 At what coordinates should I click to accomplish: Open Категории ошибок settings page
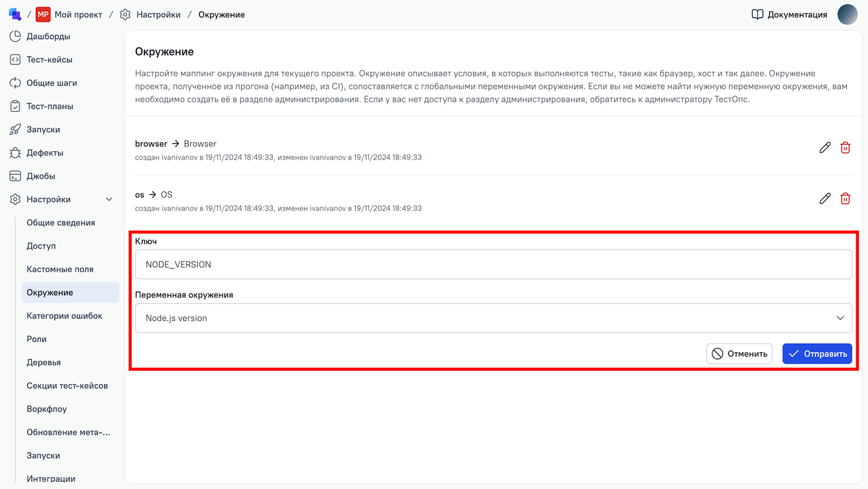click(x=64, y=316)
